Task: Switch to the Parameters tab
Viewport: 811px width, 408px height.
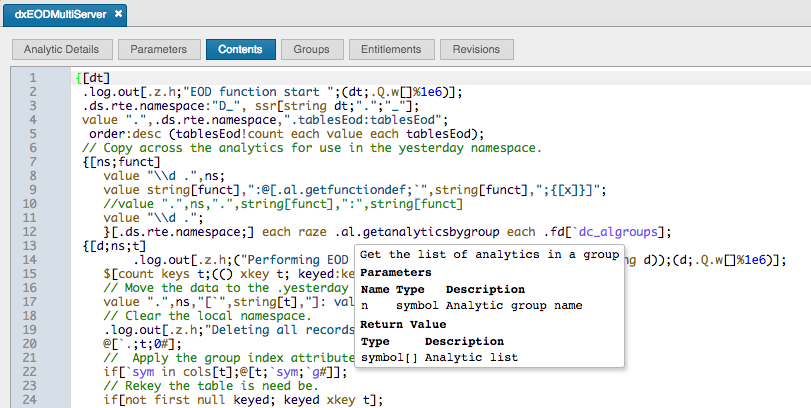Action: coord(159,50)
